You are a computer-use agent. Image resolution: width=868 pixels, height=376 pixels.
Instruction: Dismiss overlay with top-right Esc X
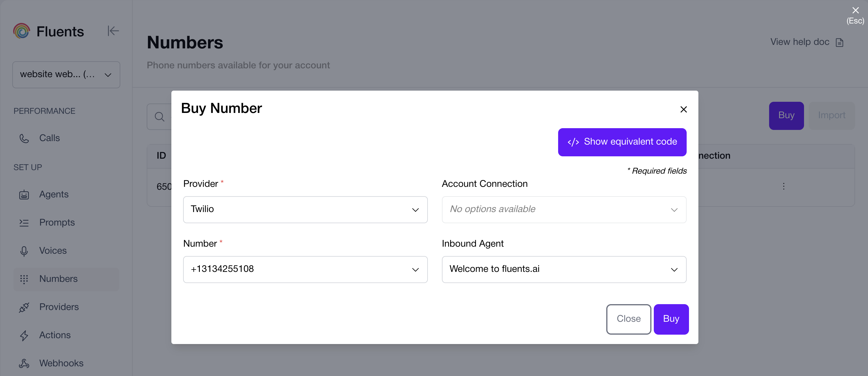click(x=855, y=11)
